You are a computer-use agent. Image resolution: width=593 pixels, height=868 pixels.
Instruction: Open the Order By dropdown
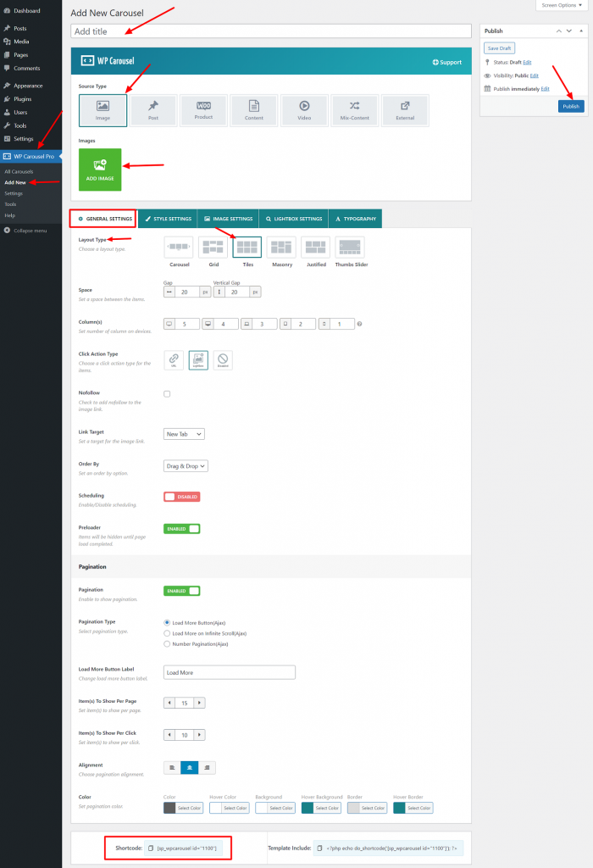tap(186, 466)
